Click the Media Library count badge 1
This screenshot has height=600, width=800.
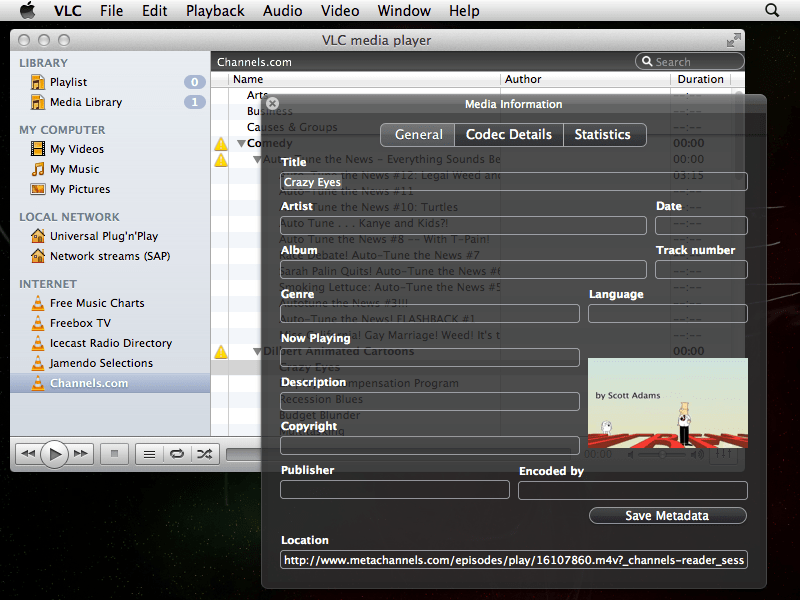click(x=194, y=102)
